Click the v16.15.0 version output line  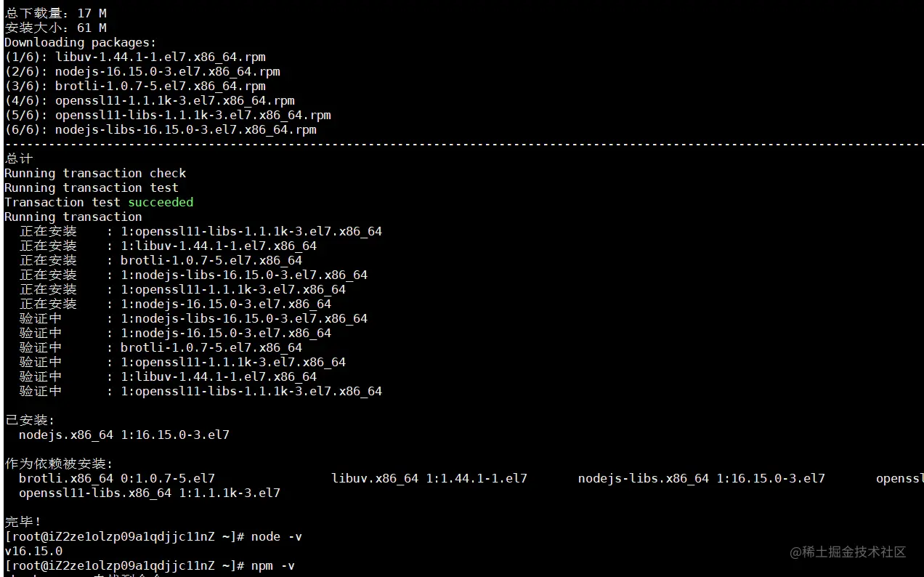(x=33, y=551)
